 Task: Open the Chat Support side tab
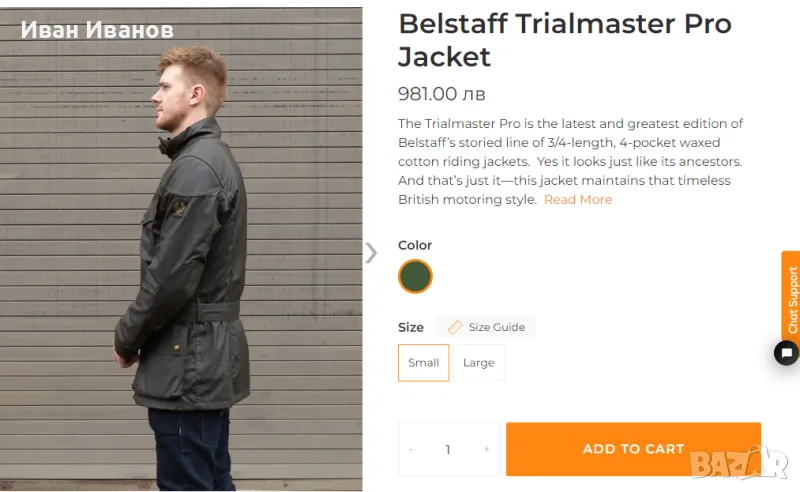[792, 299]
